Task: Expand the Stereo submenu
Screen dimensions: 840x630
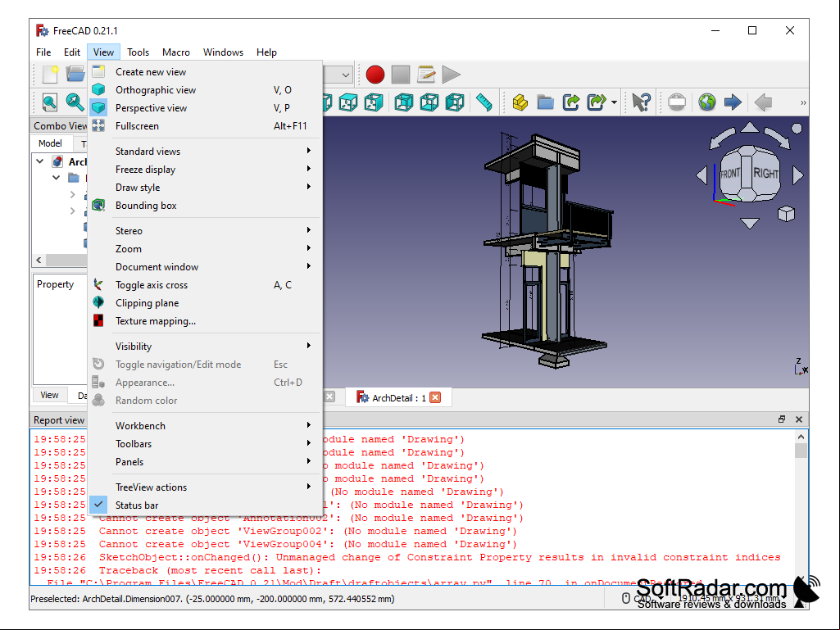Action: click(x=205, y=231)
